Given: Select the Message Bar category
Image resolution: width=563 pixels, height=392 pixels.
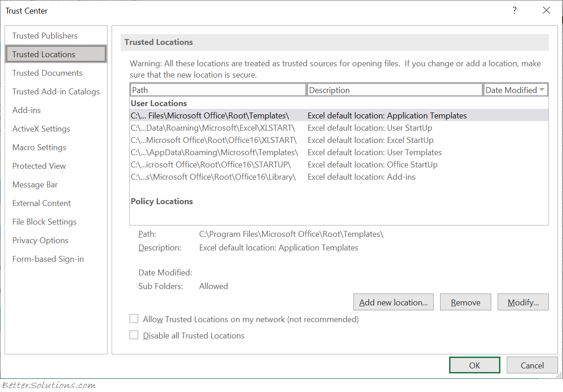Looking at the screenshot, I should (35, 184).
